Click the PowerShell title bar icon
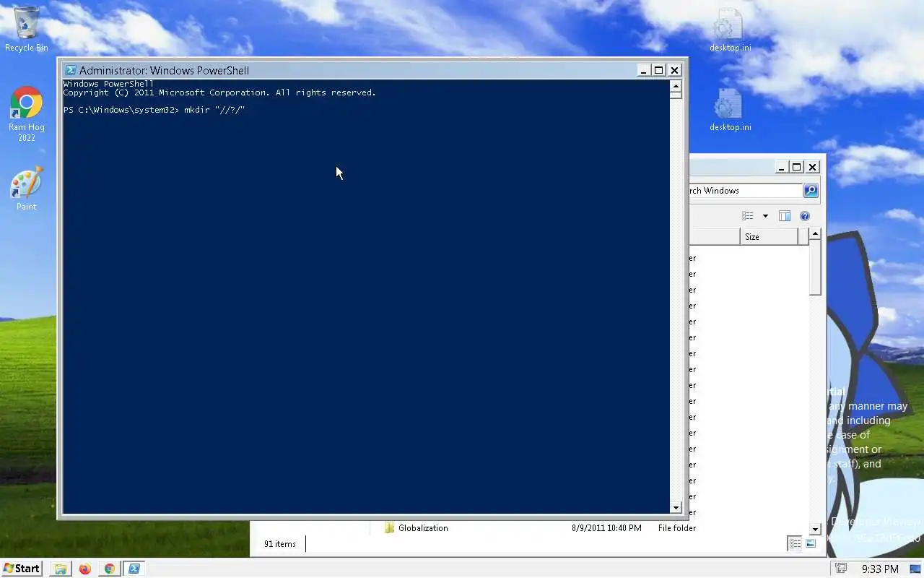This screenshot has width=924, height=578. (x=70, y=70)
